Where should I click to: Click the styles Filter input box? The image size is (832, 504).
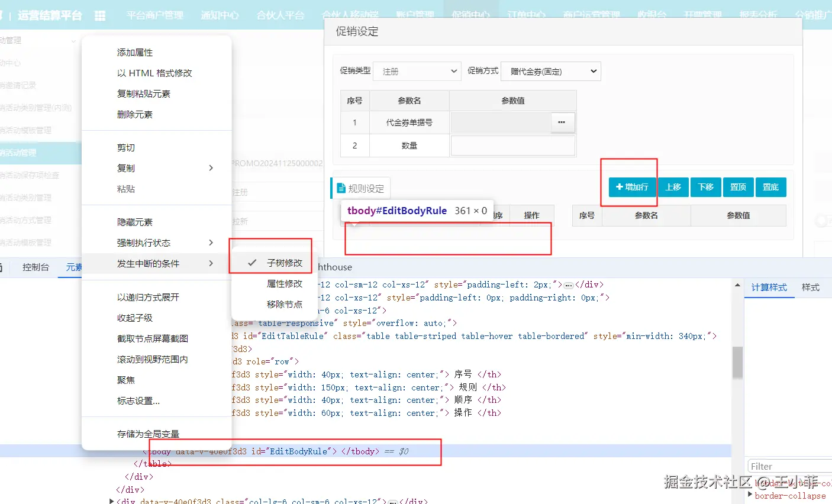pos(789,466)
